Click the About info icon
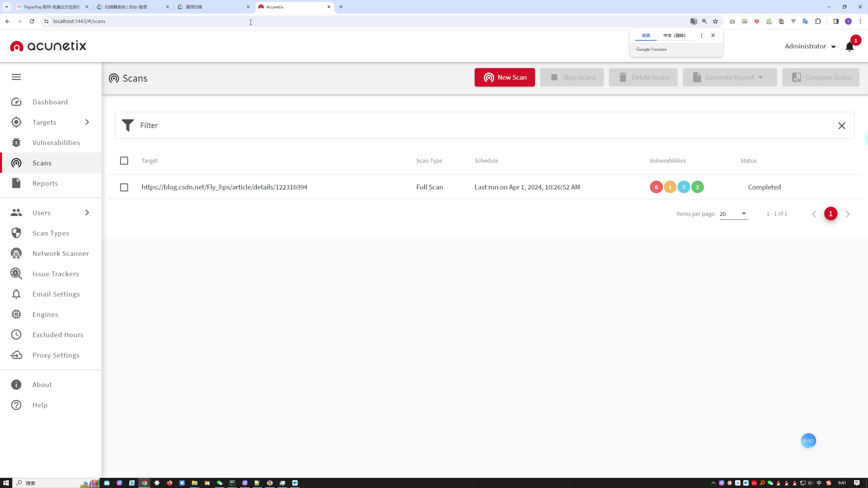868x488 pixels. coord(16,385)
